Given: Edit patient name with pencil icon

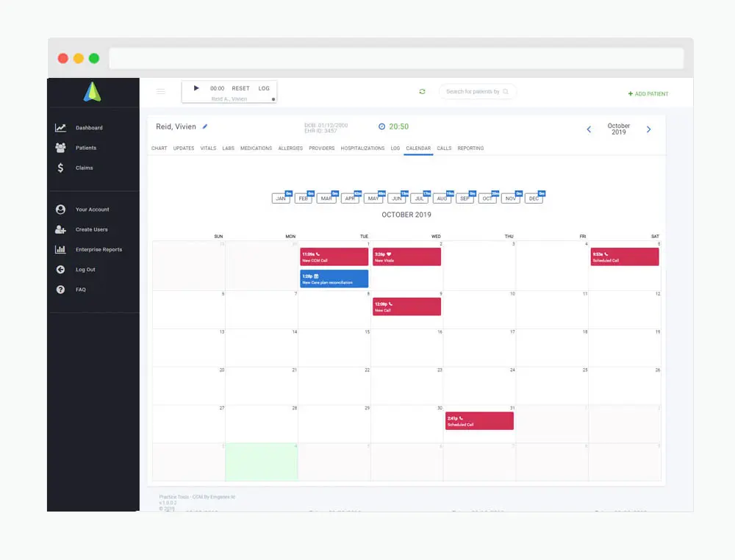Looking at the screenshot, I should click(205, 126).
